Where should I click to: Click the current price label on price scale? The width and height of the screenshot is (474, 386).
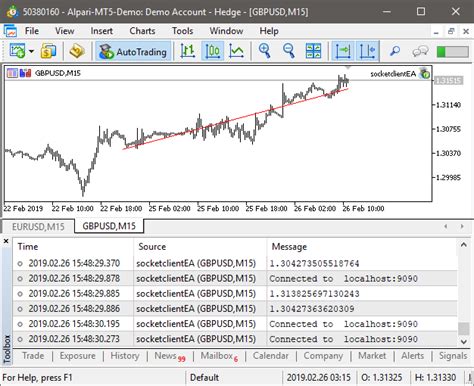pyautogui.click(x=448, y=80)
